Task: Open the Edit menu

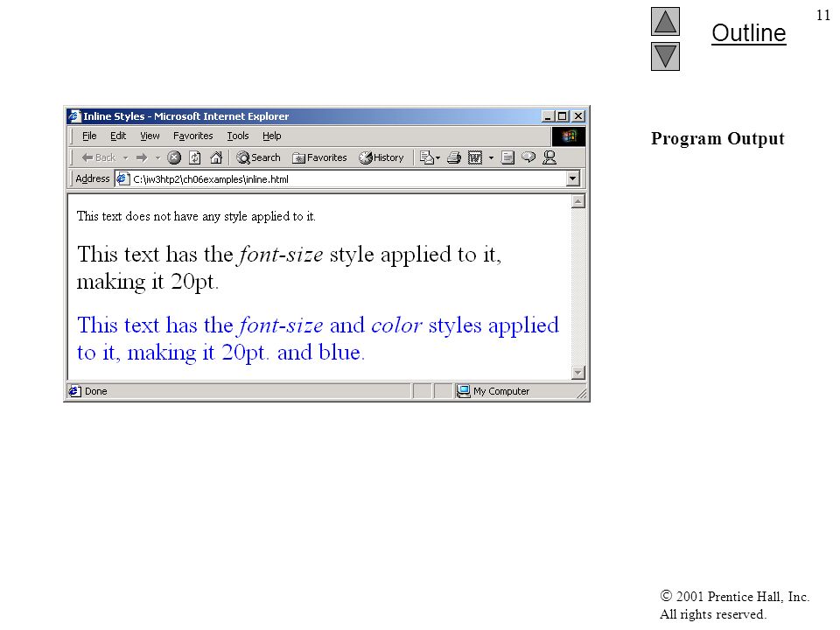Action: [118, 136]
